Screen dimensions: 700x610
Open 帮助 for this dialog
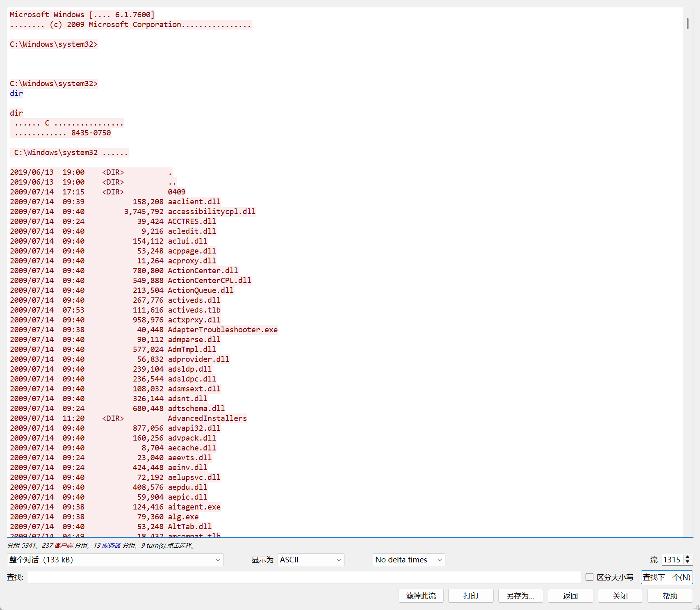point(670,596)
